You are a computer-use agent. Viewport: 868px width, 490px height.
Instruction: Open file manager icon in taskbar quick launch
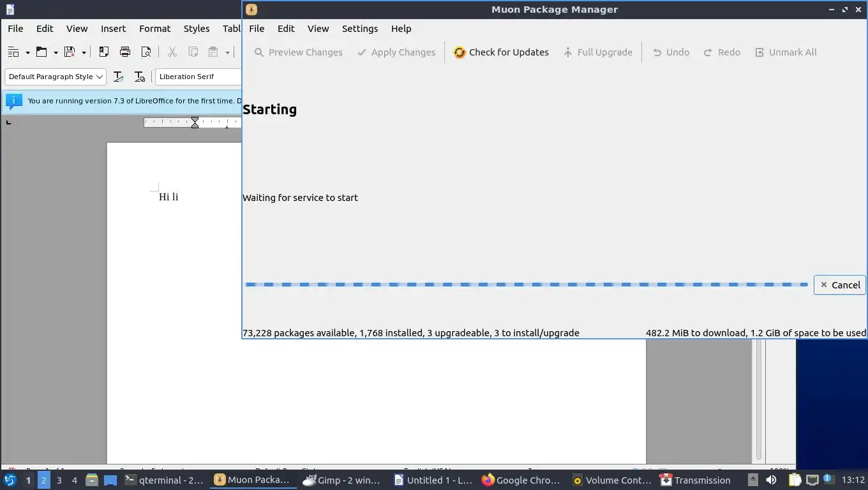click(92, 480)
